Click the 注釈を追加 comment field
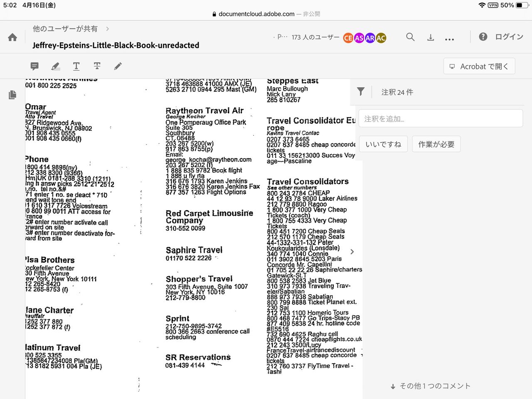Viewport: 532px width, 399px height. (x=441, y=118)
